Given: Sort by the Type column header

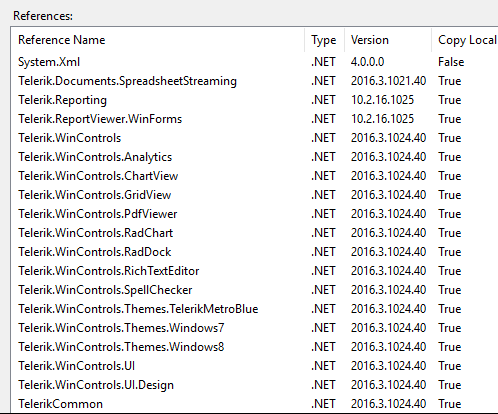Looking at the screenshot, I should coord(323,40).
